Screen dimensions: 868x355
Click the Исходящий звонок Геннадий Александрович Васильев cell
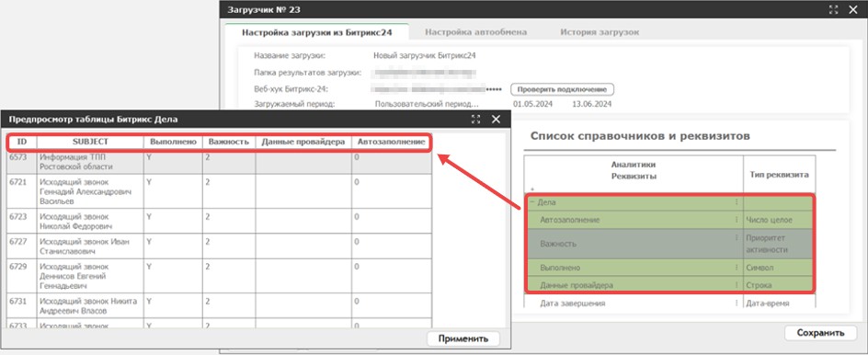90,191
